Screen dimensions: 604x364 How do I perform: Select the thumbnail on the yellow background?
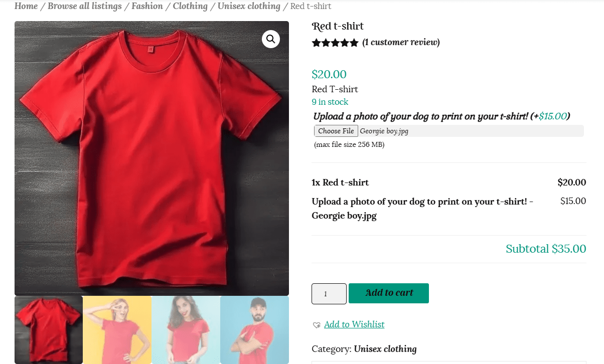[117, 329]
